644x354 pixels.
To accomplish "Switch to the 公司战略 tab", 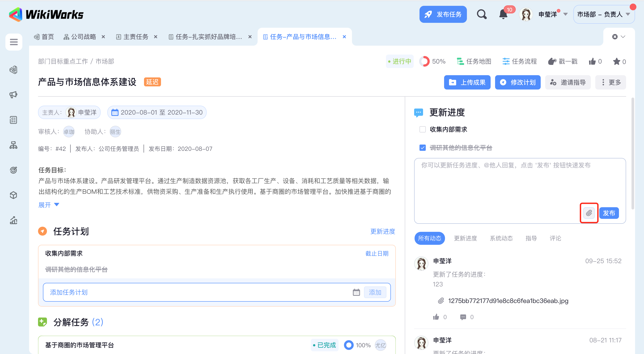I will click(83, 37).
